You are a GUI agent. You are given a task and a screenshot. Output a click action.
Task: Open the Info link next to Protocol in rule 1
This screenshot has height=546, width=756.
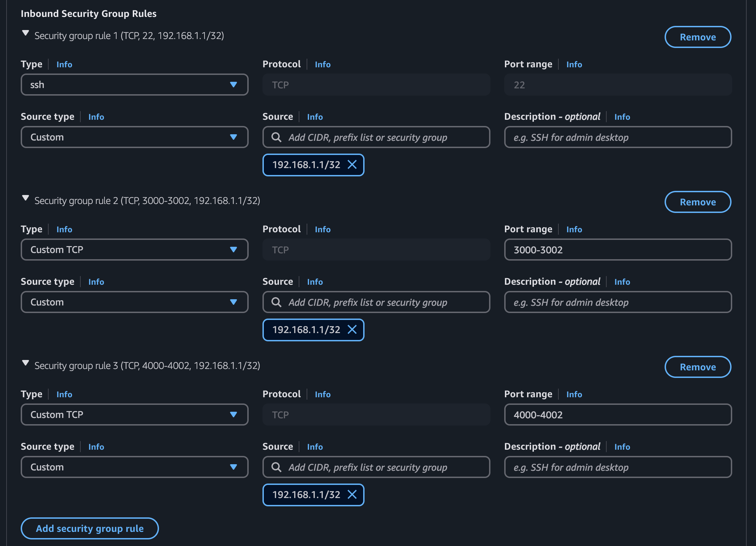tap(322, 64)
